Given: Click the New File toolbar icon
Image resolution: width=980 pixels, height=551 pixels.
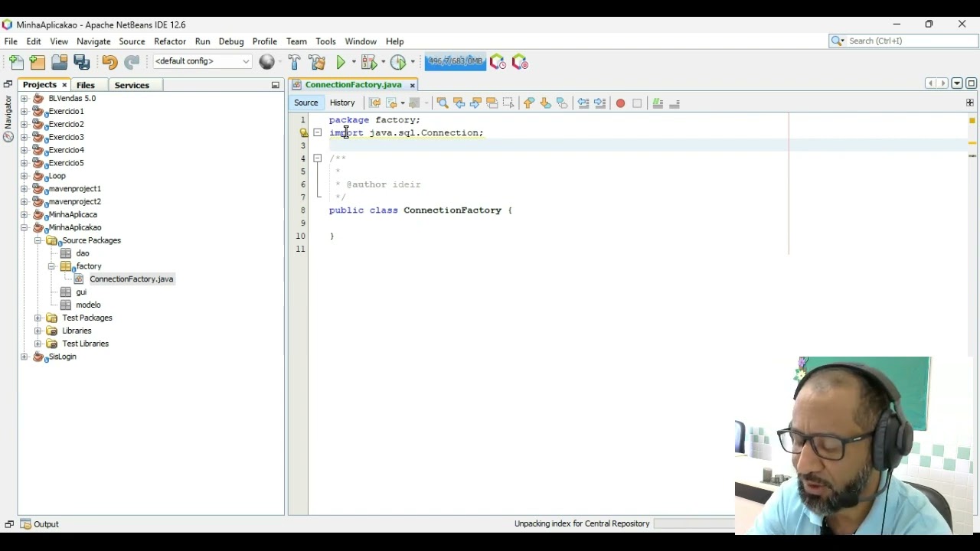Looking at the screenshot, I should click(17, 62).
